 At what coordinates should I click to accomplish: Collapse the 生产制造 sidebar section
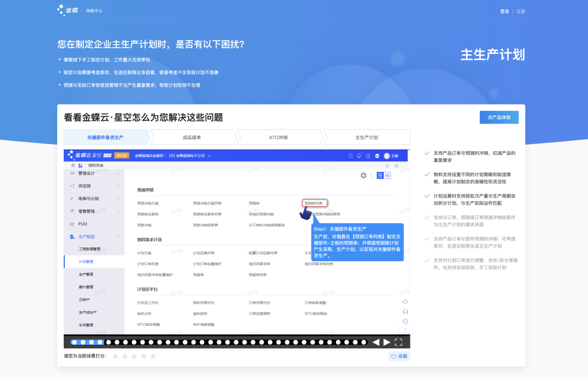pos(95,237)
